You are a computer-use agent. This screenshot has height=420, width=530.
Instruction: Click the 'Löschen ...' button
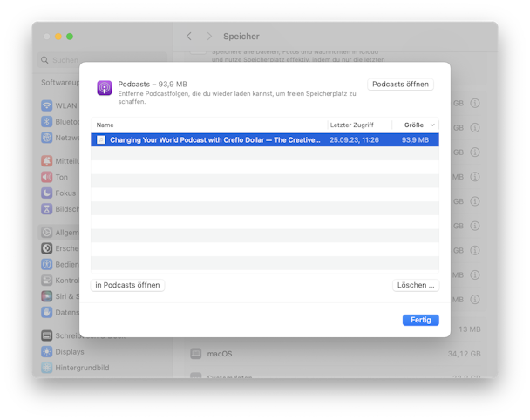(x=416, y=285)
